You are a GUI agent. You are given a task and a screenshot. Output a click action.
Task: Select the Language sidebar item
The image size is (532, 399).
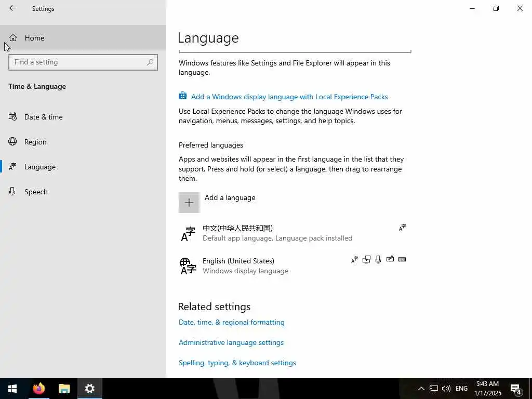tap(83, 167)
